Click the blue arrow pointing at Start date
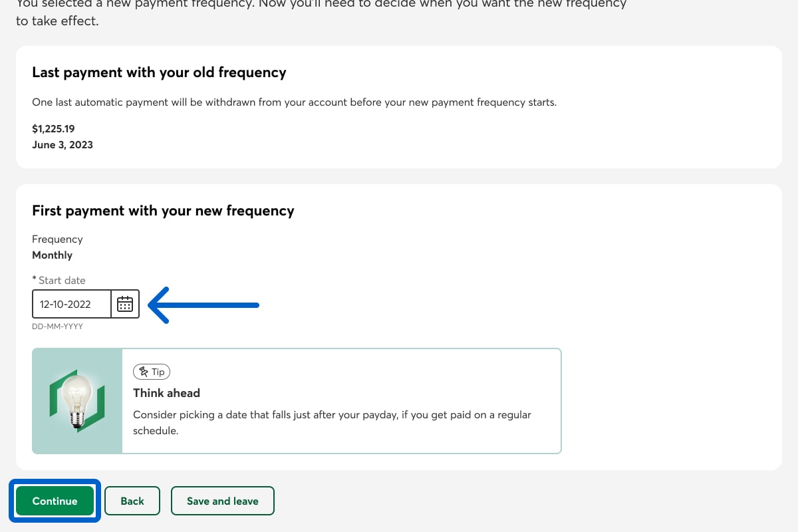This screenshot has height=532, width=798. click(x=203, y=305)
